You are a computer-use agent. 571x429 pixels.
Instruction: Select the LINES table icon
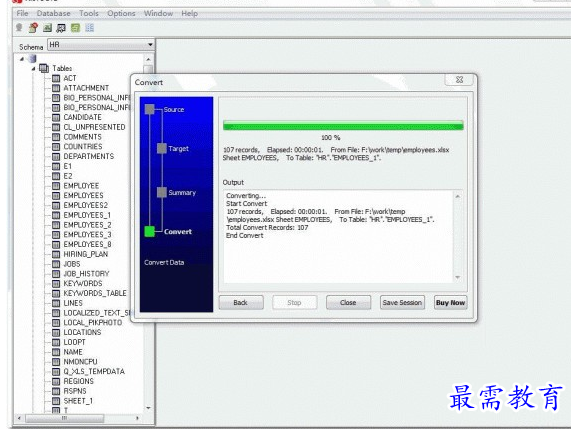[x=56, y=303]
